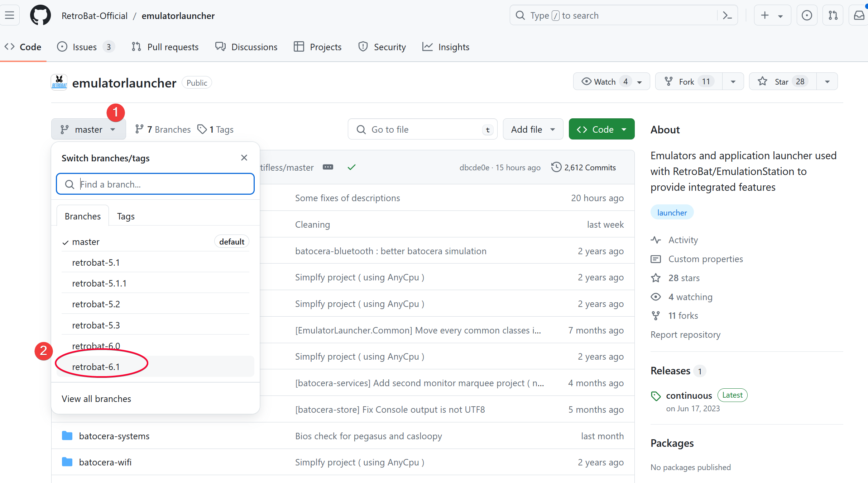
Task: Select the retrobat-6.1 branch
Action: [155, 367]
